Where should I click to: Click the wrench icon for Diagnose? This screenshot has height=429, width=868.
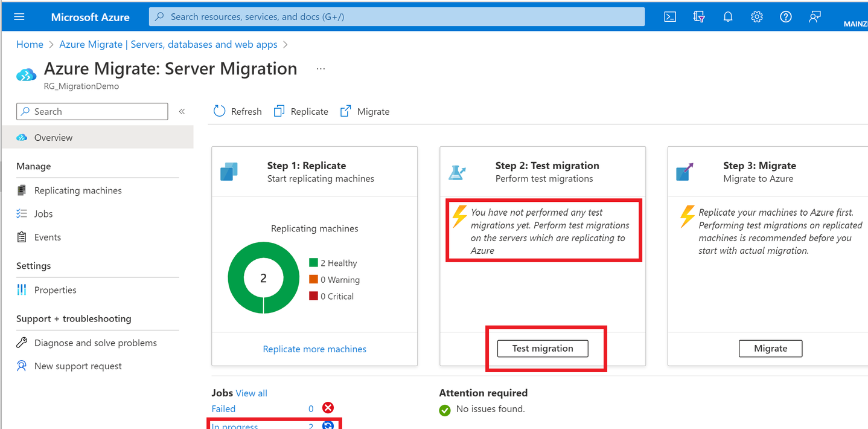point(22,343)
